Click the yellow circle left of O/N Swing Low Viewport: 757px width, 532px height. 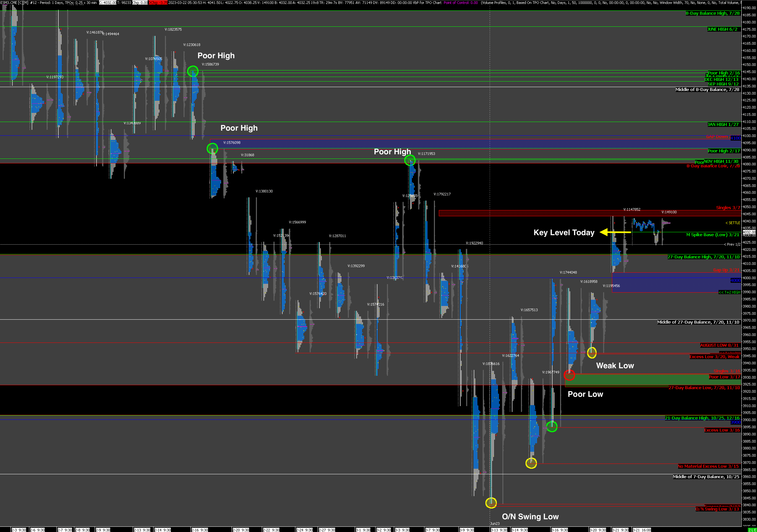(x=491, y=503)
